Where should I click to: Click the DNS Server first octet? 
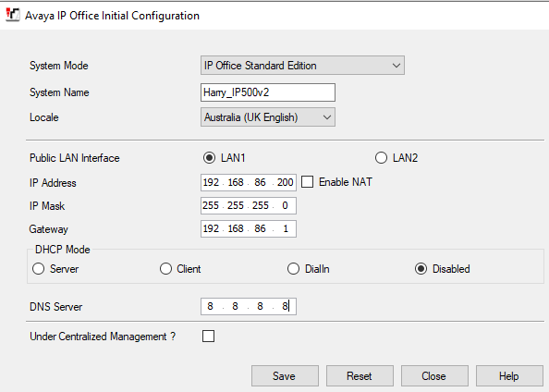tap(210, 307)
